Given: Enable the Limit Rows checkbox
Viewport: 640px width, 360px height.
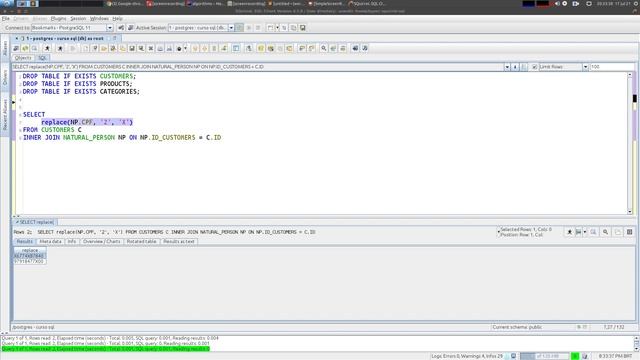Looking at the screenshot, I should 535,67.
